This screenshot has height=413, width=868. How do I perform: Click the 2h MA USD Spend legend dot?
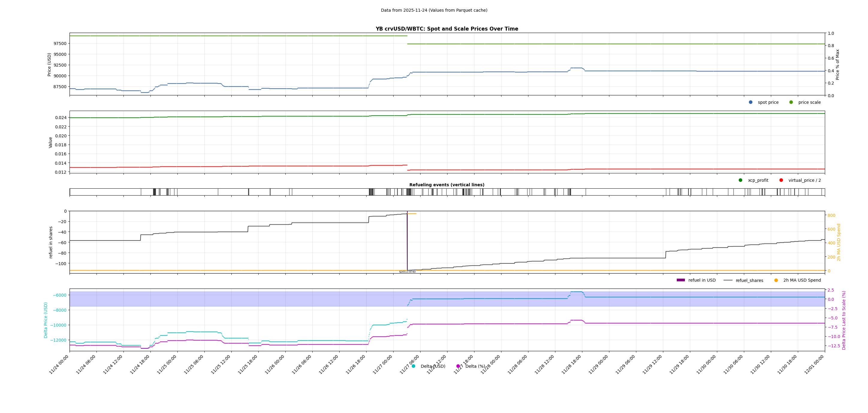tap(776, 280)
